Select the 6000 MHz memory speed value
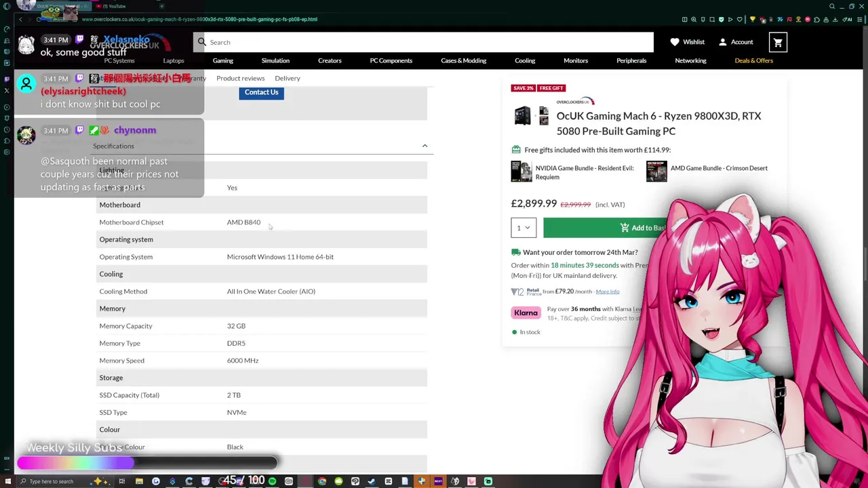 pyautogui.click(x=243, y=361)
